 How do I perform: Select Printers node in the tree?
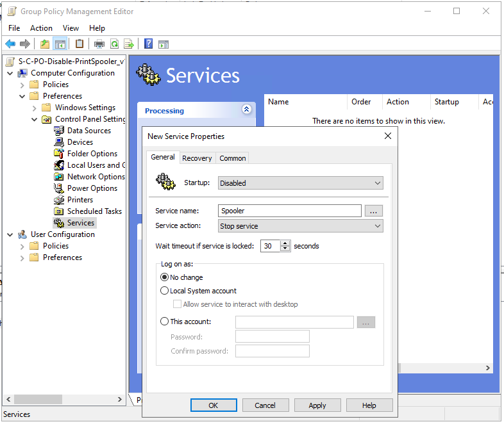click(80, 200)
